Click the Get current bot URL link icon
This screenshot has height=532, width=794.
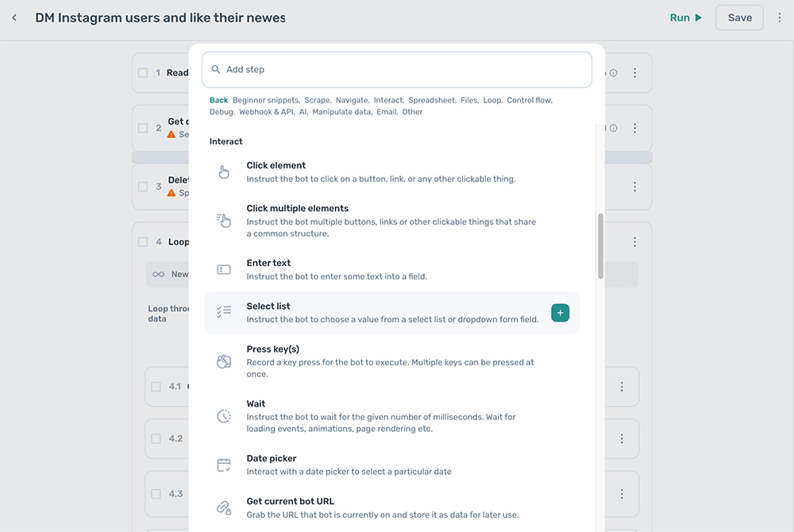point(223,506)
